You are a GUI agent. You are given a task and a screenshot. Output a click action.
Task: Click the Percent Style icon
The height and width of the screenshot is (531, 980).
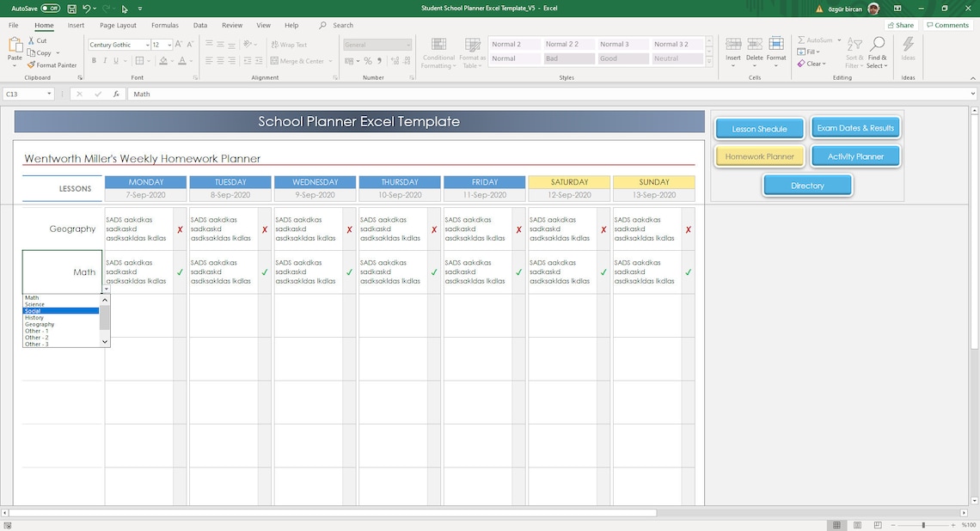pos(366,60)
